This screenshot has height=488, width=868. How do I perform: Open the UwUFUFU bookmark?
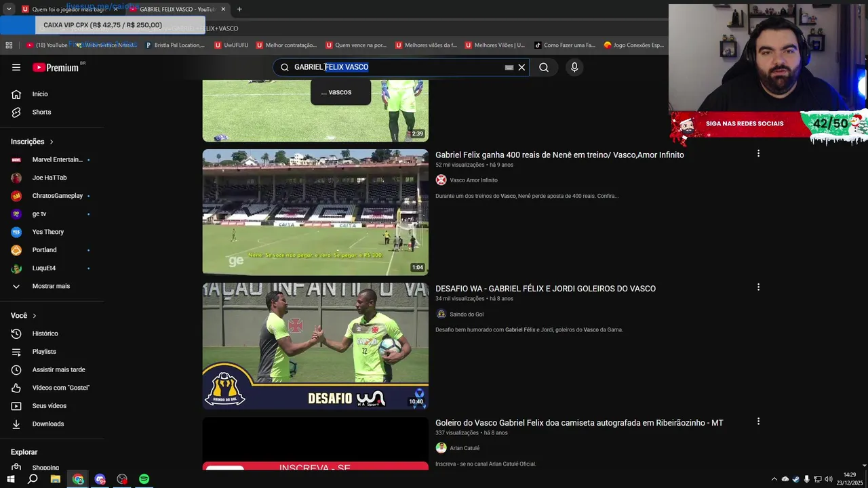[x=231, y=45]
